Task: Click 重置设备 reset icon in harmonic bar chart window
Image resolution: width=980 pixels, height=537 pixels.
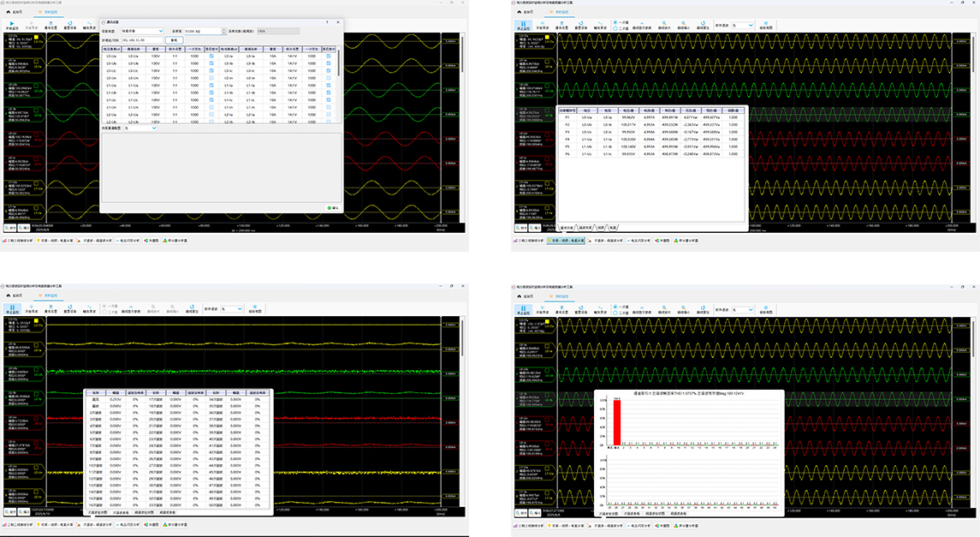Action: tap(580, 309)
